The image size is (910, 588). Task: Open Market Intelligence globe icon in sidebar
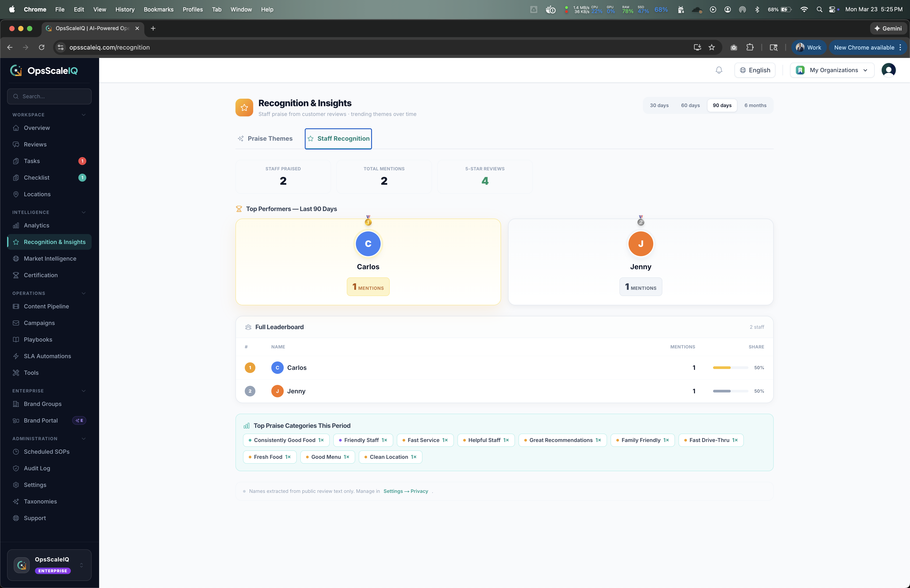pyautogui.click(x=16, y=258)
